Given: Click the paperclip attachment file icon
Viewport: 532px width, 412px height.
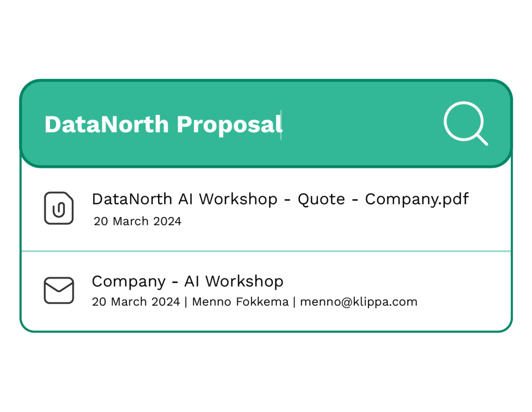Looking at the screenshot, I should pyautogui.click(x=59, y=208).
